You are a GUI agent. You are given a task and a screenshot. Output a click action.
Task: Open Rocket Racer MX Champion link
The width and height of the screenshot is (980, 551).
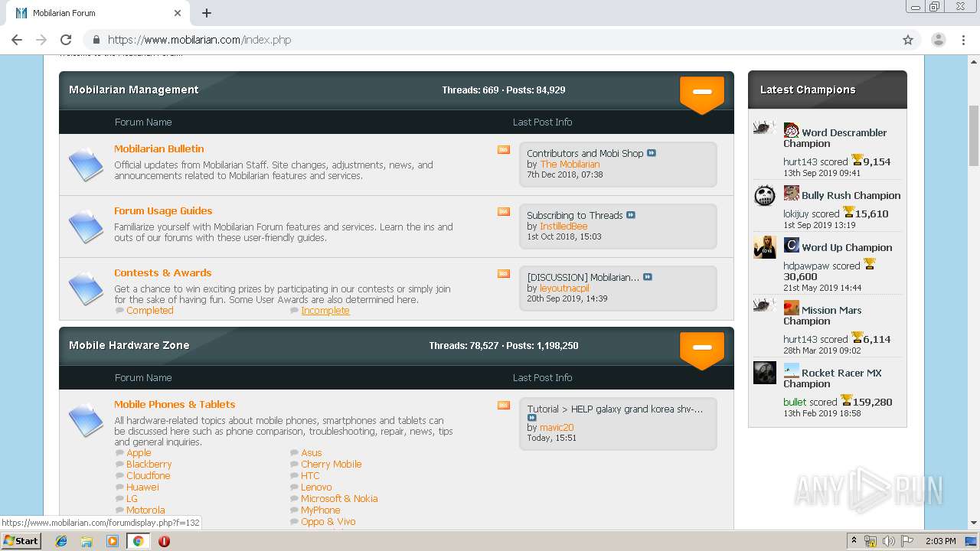[x=832, y=378]
